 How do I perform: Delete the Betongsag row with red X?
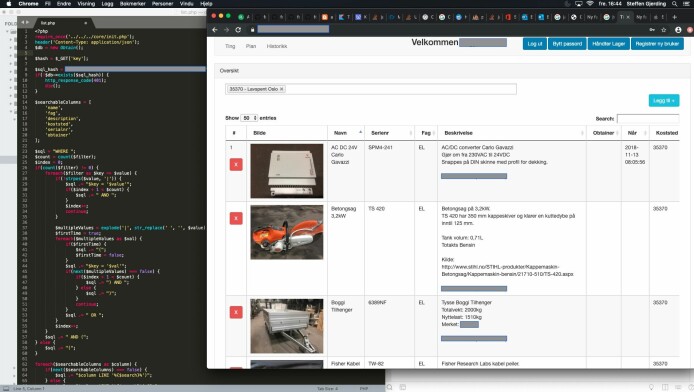(236, 218)
